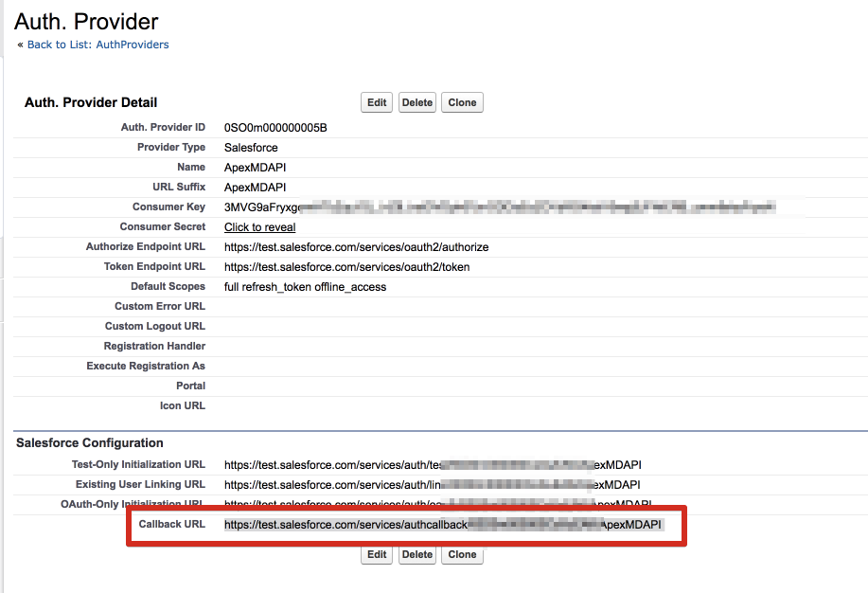Click the Auth. Provider Detail heading
This screenshot has width=868, height=593.
point(91,102)
